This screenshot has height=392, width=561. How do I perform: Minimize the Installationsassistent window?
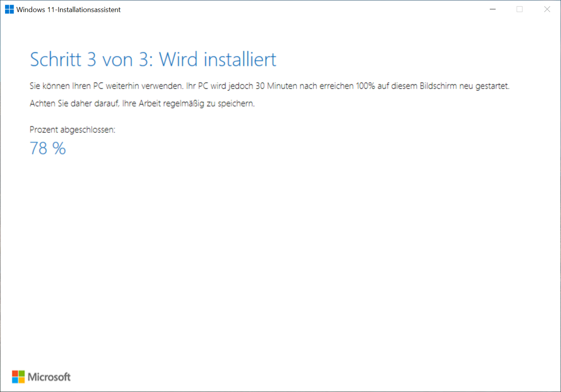tap(493, 9)
